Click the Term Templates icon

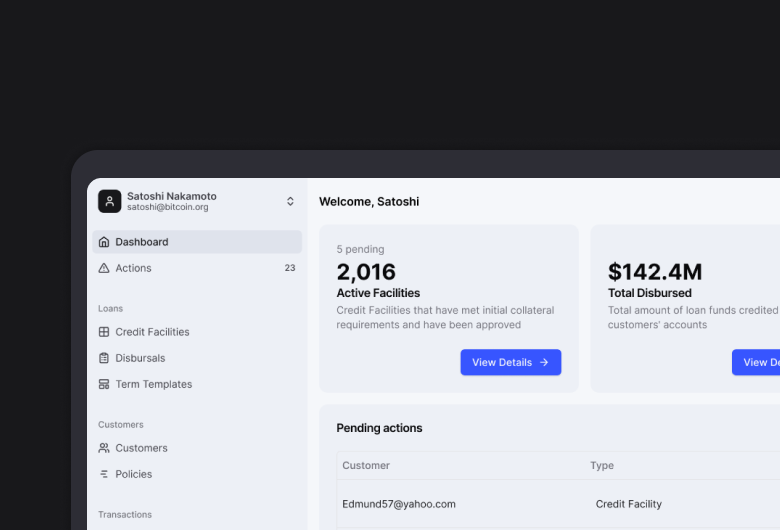(104, 384)
